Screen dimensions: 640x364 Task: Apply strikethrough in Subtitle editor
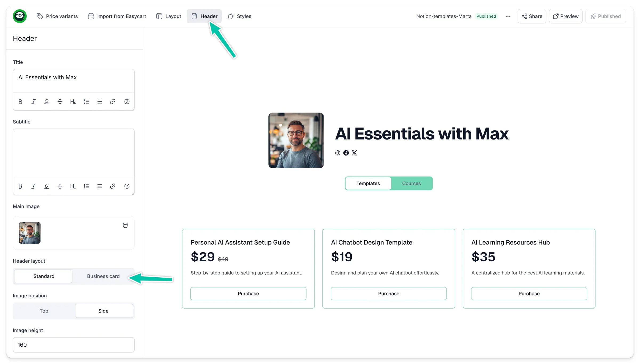tap(60, 186)
